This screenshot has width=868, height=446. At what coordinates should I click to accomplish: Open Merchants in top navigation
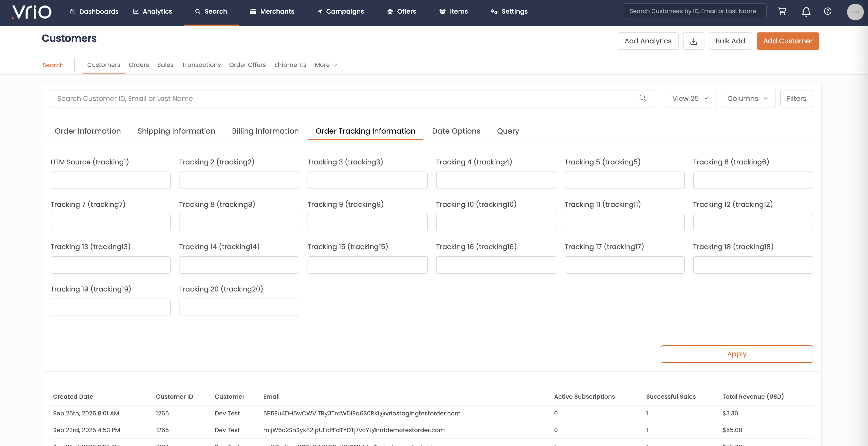272,12
